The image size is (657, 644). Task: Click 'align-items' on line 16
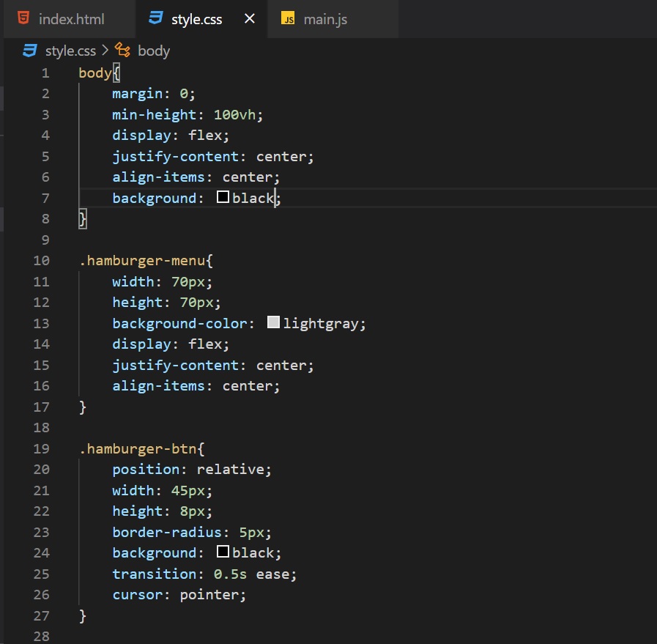[158, 386]
